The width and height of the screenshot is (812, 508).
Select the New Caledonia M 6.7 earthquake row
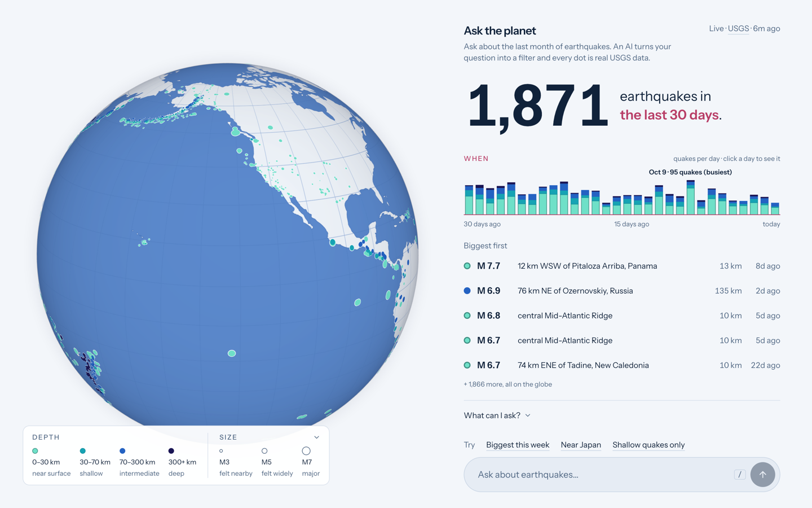point(622,365)
